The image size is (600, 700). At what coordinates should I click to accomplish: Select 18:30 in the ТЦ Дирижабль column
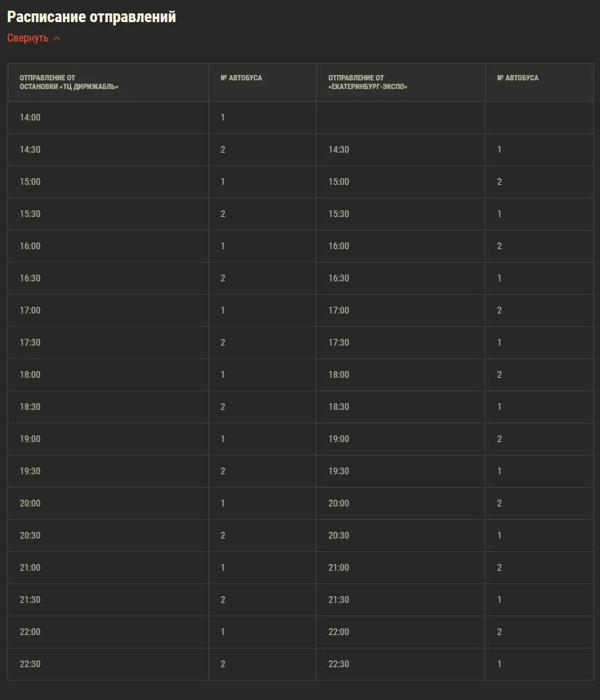coord(30,407)
